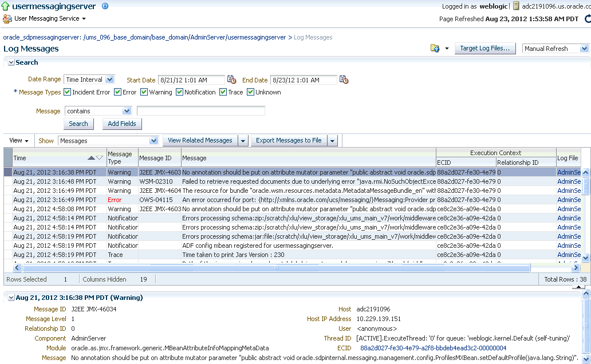Toggle the Notification message type checkbox

(x=179, y=92)
